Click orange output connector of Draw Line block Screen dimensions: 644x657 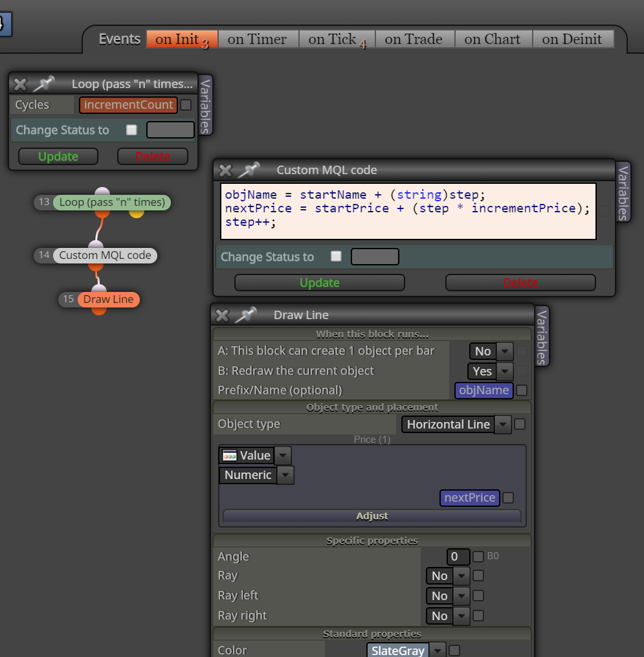99,311
